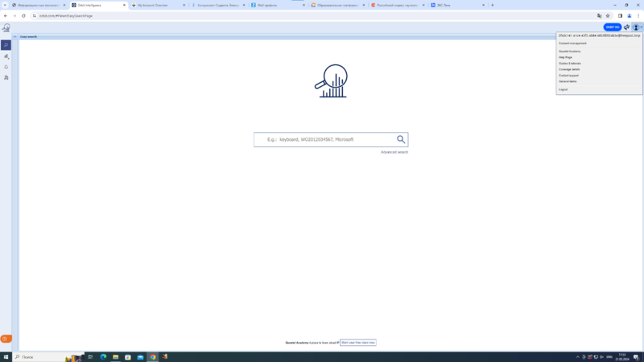Click Start your free class now button

tap(357, 343)
